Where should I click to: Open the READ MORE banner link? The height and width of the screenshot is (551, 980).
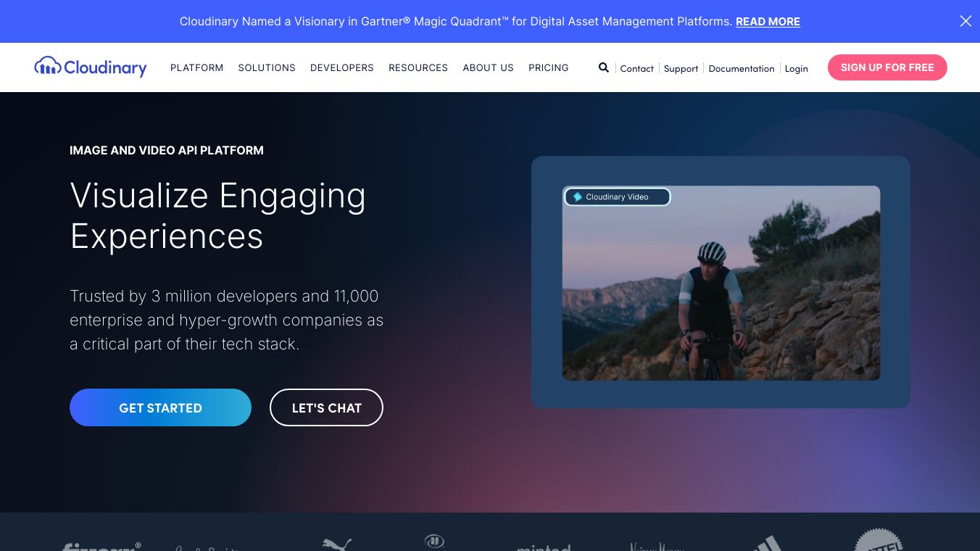[768, 22]
